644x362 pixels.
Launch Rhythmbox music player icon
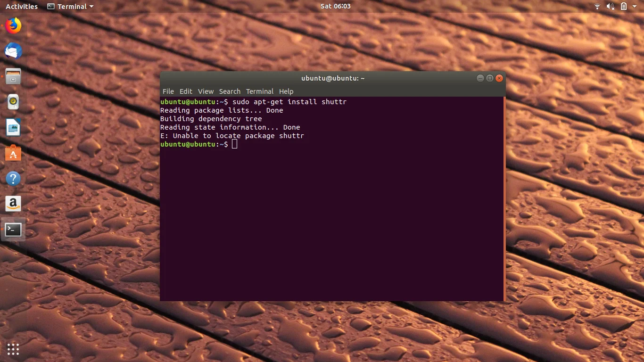point(13,102)
